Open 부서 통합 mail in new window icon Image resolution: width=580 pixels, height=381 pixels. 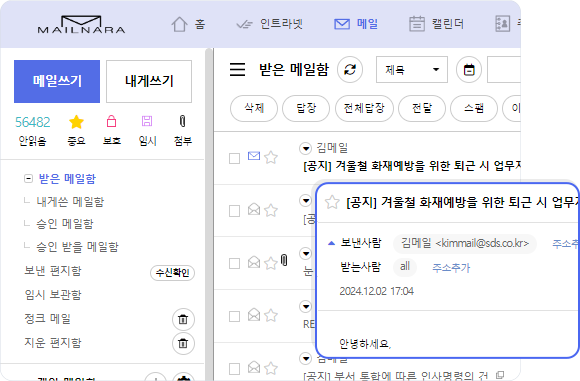point(500,375)
